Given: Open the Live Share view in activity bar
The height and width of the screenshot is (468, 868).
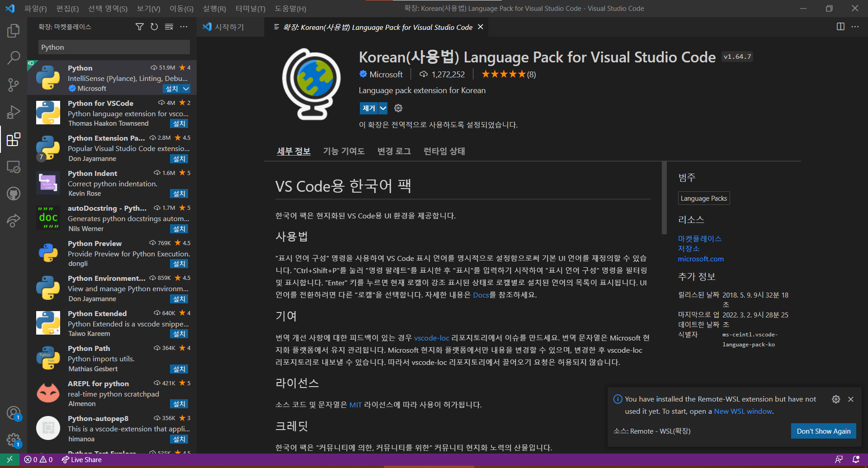Looking at the screenshot, I should click(x=14, y=221).
